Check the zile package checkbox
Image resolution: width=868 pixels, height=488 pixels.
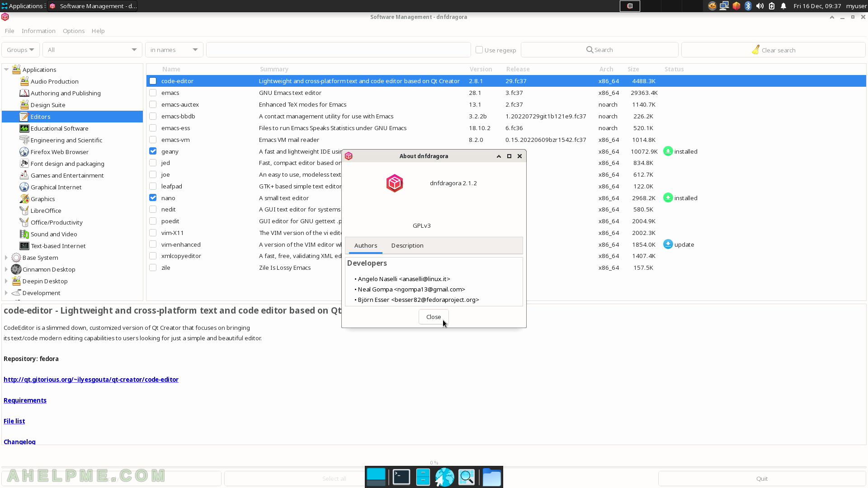(153, 267)
